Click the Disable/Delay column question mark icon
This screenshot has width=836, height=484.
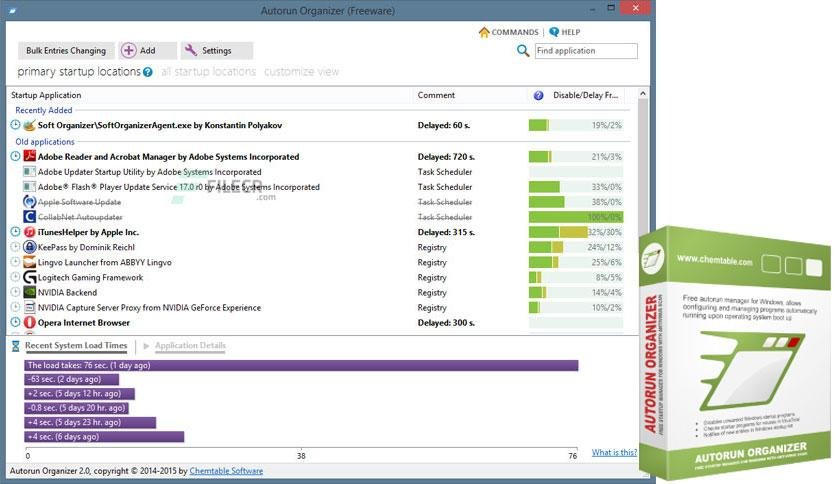538,95
